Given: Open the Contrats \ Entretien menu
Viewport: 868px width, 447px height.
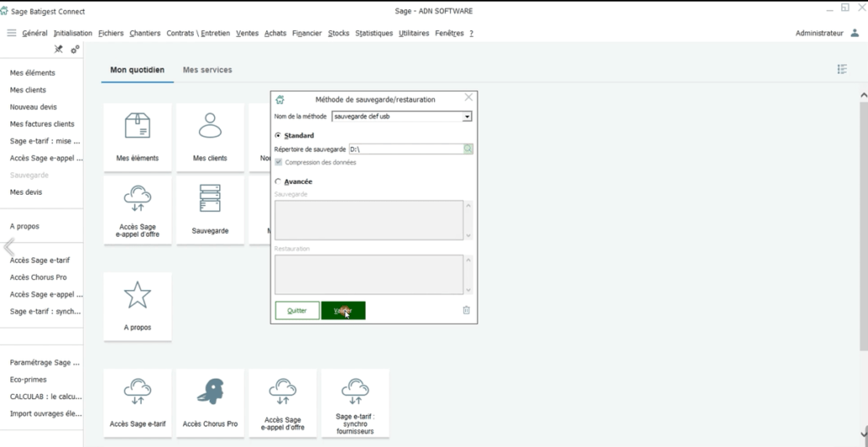Looking at the screenshot, I should click(198, 33).
